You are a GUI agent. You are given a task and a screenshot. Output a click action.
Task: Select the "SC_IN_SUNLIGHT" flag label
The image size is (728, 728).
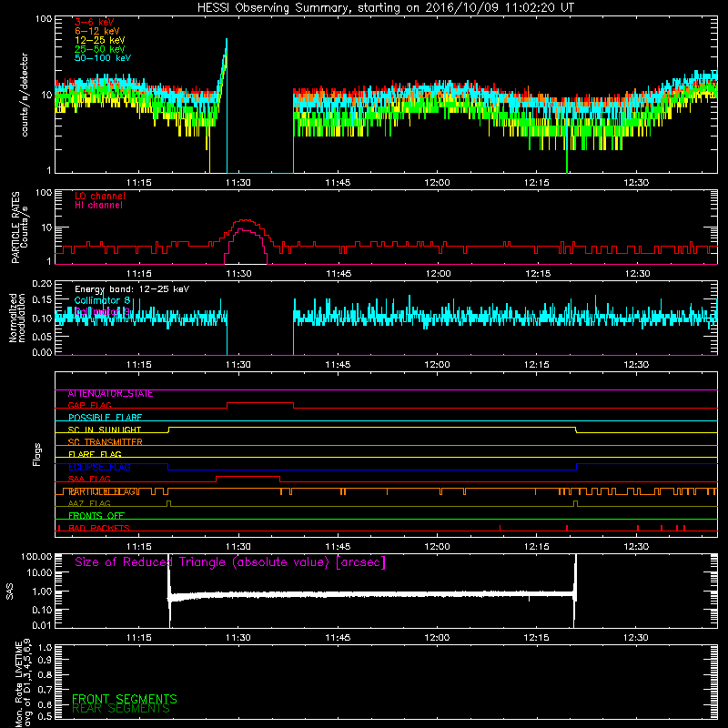point(105,430)
